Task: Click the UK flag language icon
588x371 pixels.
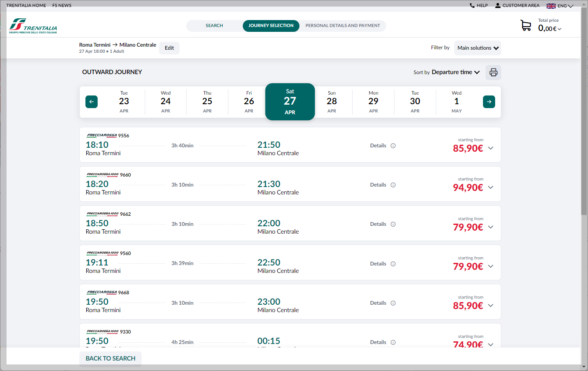Action: tap(551, 6)
